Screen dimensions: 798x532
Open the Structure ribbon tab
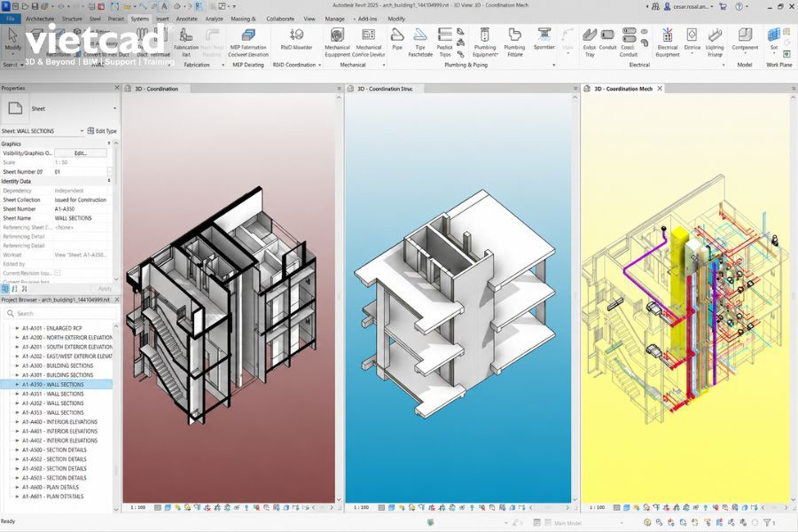[x=72, y=19]
